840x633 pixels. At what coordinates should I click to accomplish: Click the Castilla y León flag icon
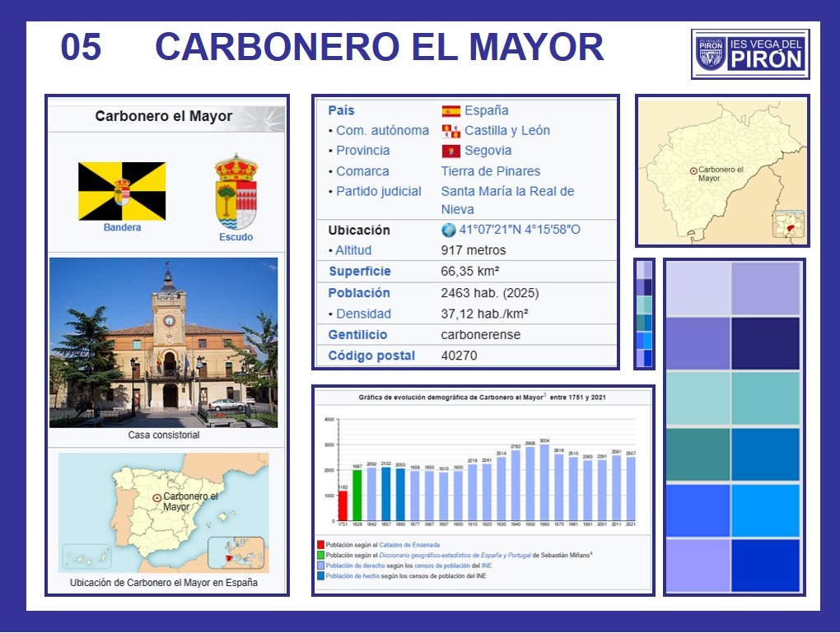[450, 131]
